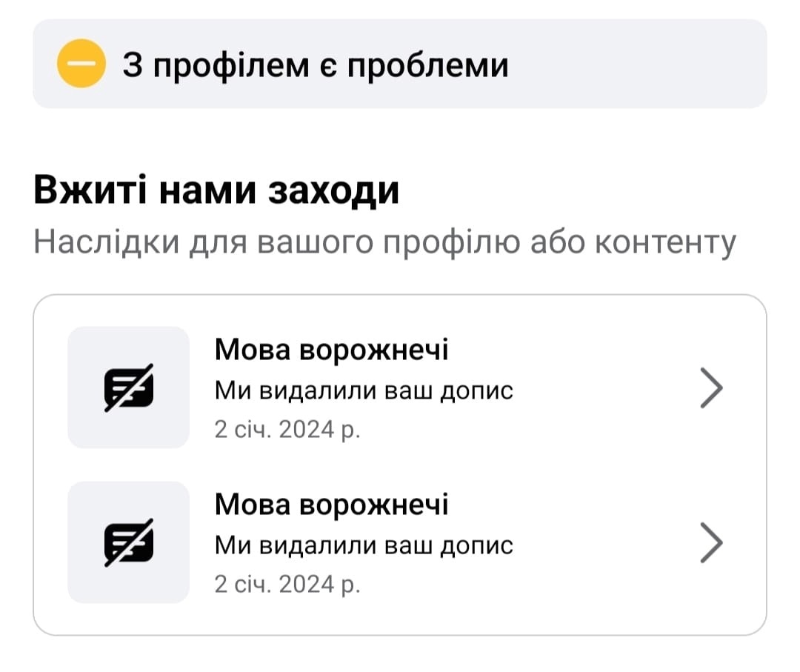Open the "З профілем є проблеми" banner
The height and width of the screenshot is (672, 800).
click(x=400, y=64)
